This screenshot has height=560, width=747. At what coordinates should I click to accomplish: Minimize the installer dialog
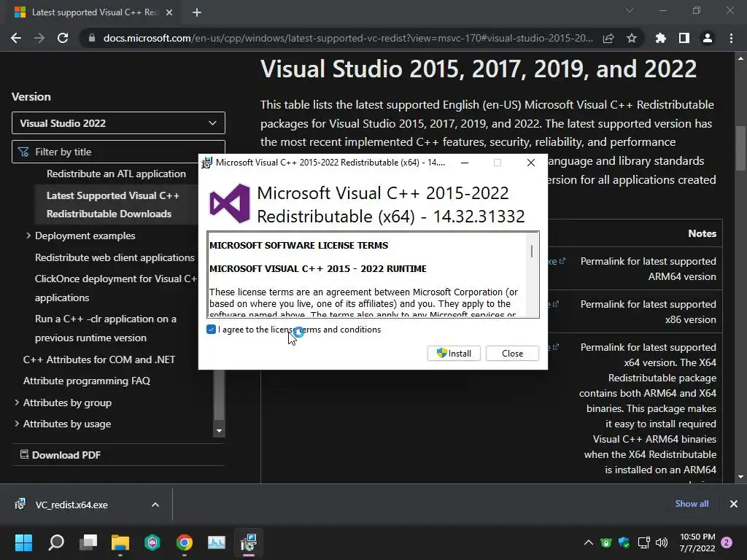coord(465,163)
